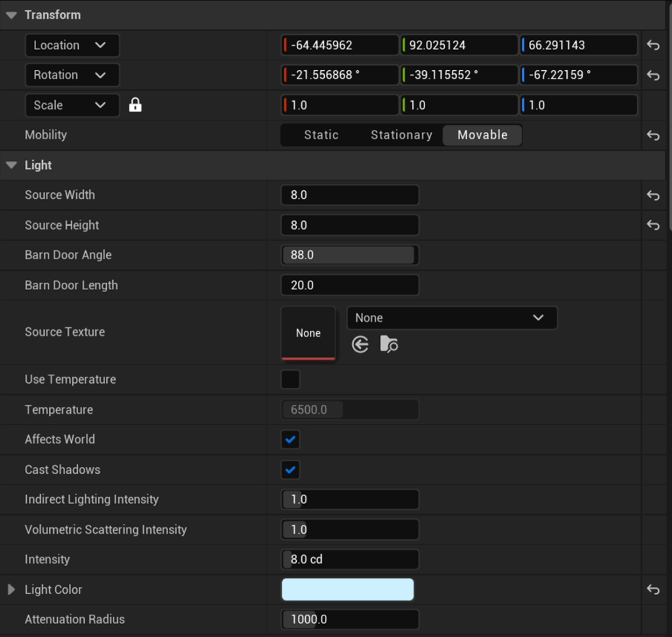Edit Rotation Z value -67.22159
This screenshot has width=672, height=637.
pos(579,75)
